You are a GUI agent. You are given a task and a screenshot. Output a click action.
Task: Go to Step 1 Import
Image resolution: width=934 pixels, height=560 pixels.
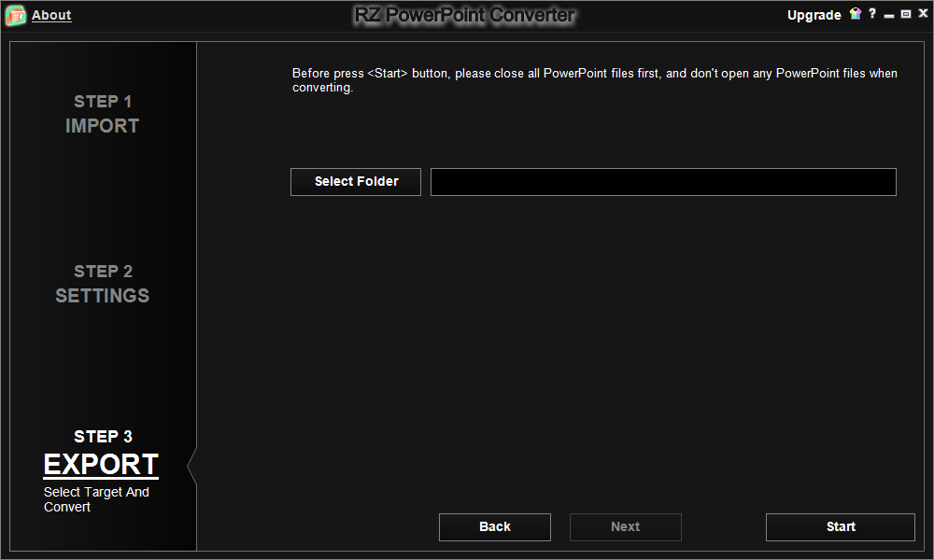pos(103,114)
